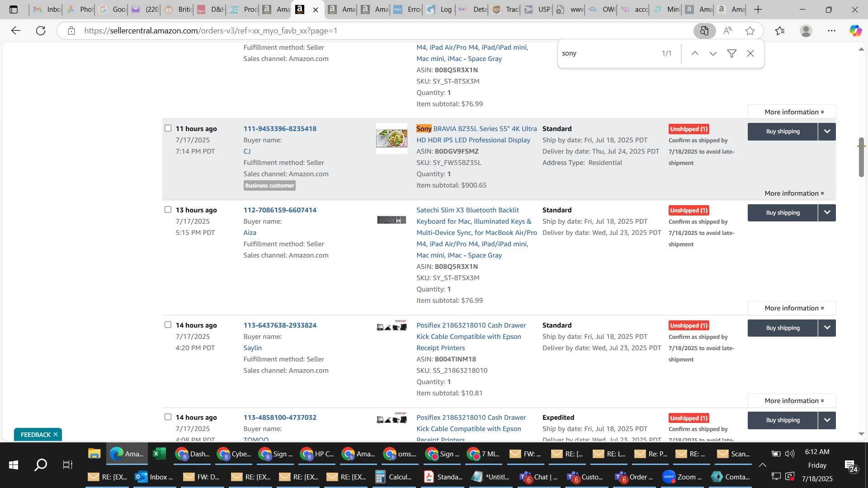The width and height of the screenshot is (868, 488).
Task: Click Buy shipping for Sony BRAVIA order
Action: 783,131
